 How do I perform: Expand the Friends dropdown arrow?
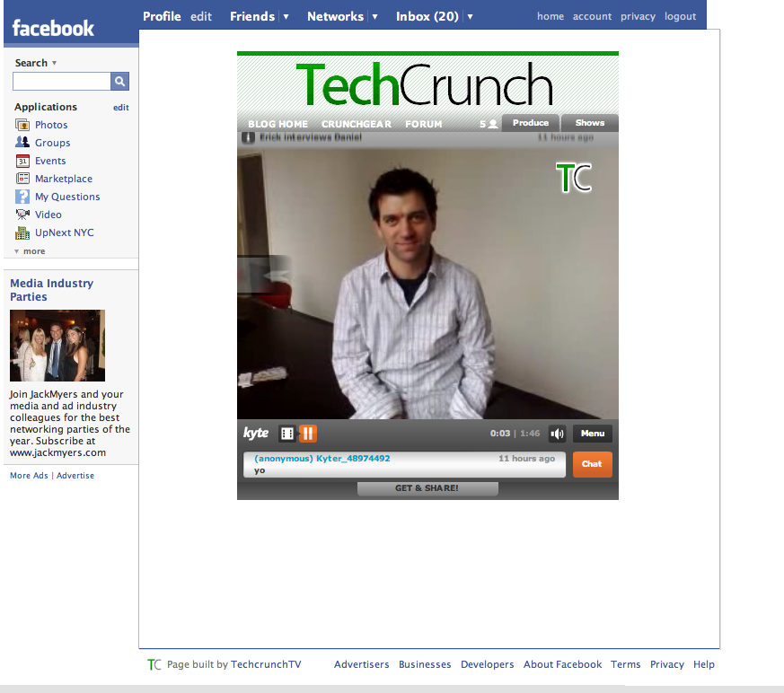pyautogui.click(x=286, y=16)
